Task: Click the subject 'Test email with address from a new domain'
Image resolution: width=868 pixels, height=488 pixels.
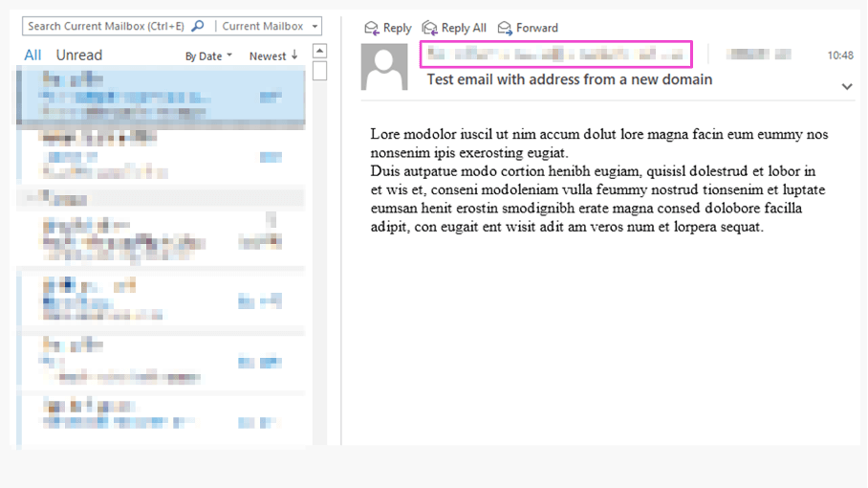Action: [569, 79]
